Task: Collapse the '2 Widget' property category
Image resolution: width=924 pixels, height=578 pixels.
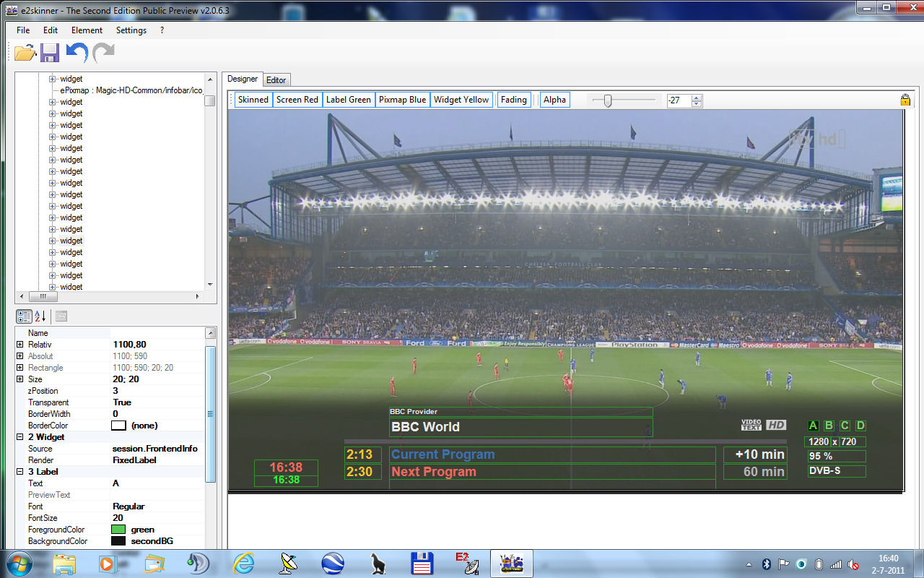Action: click(x=20, y=437)
